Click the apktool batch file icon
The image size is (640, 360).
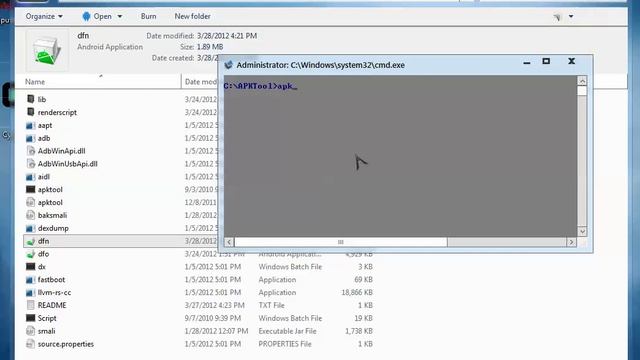(31, 189)
